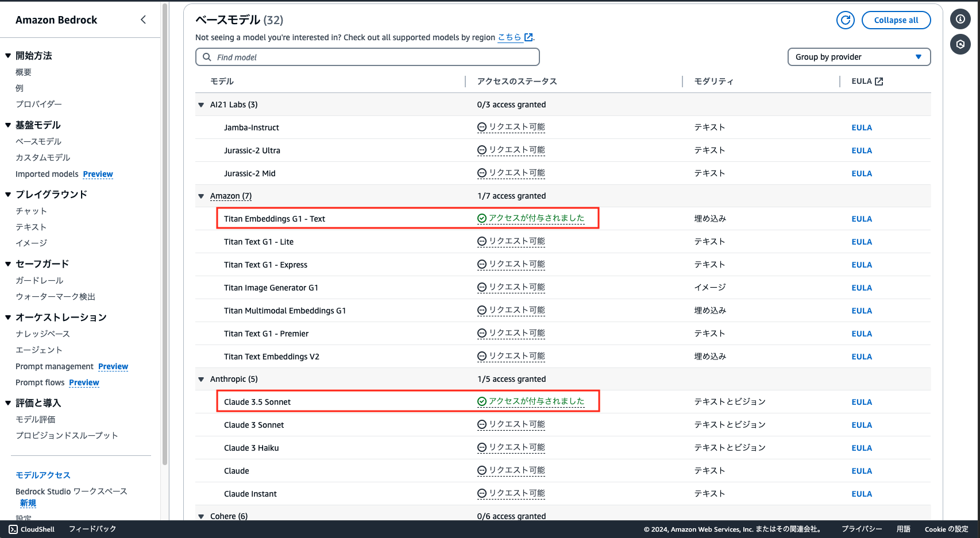
Task: Click the CloudShell terminal icon
Action: pyautogui.click(x=13, y=529)
